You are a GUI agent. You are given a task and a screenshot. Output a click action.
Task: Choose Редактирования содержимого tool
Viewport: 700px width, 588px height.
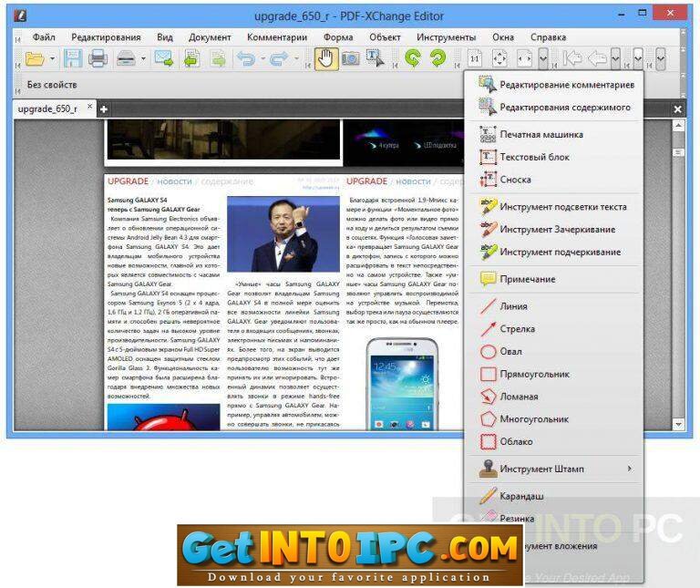[553, 108]
